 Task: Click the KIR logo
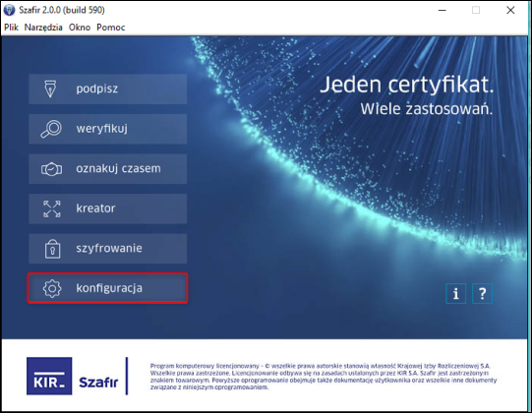[49, 376]
